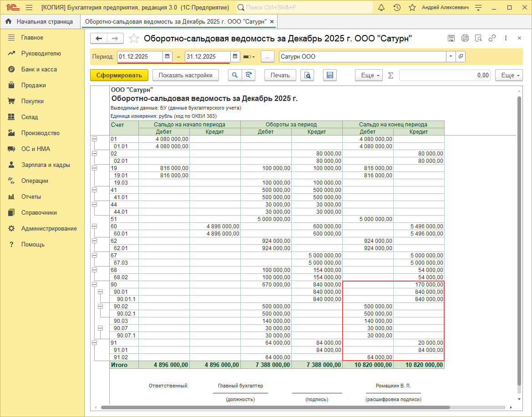This screenshot has height=417, width=532.
Task: Click the find magnifier button in toolbar
Action: [x=235, y=75]
